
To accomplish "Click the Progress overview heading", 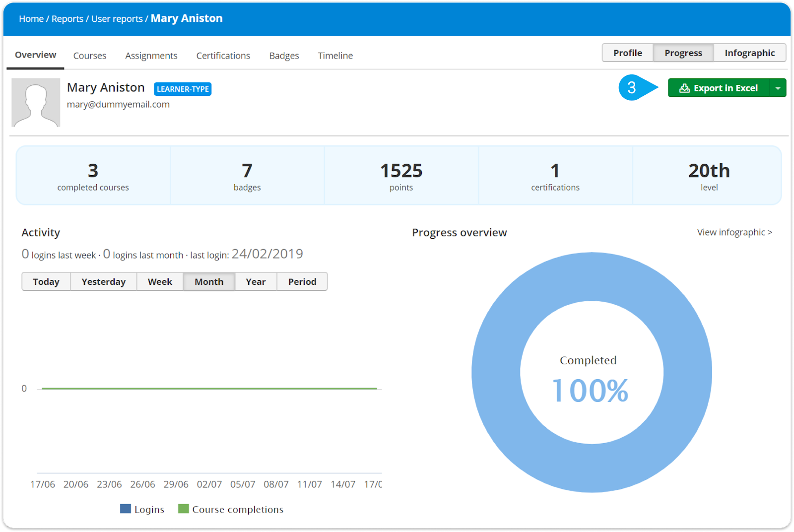I will pyautogui.click(x=460, y=232).
